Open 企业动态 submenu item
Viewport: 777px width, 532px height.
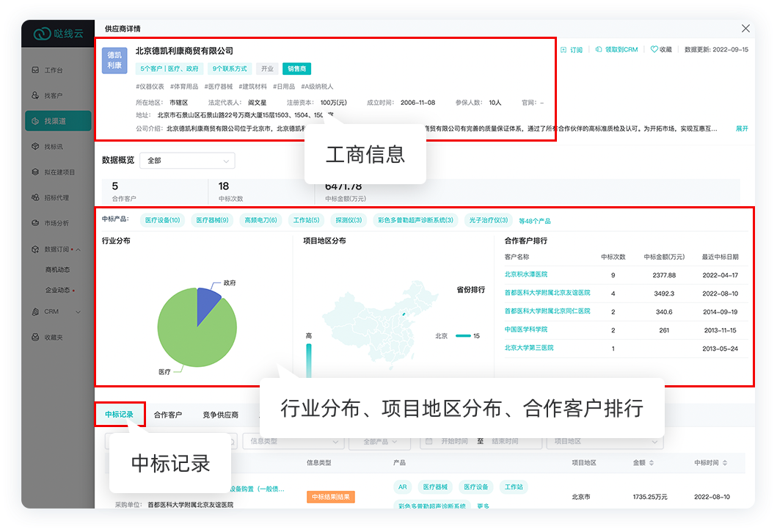57,290
